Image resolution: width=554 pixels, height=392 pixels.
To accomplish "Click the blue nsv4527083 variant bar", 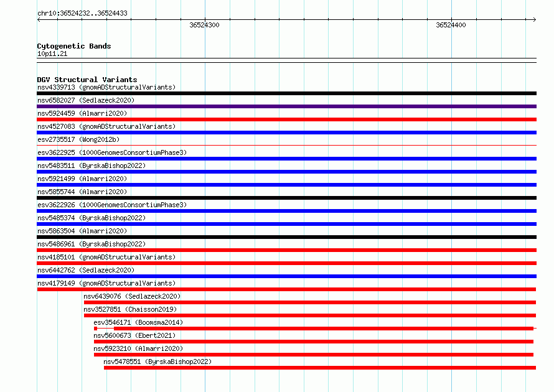I will click(x=286, y=133).
